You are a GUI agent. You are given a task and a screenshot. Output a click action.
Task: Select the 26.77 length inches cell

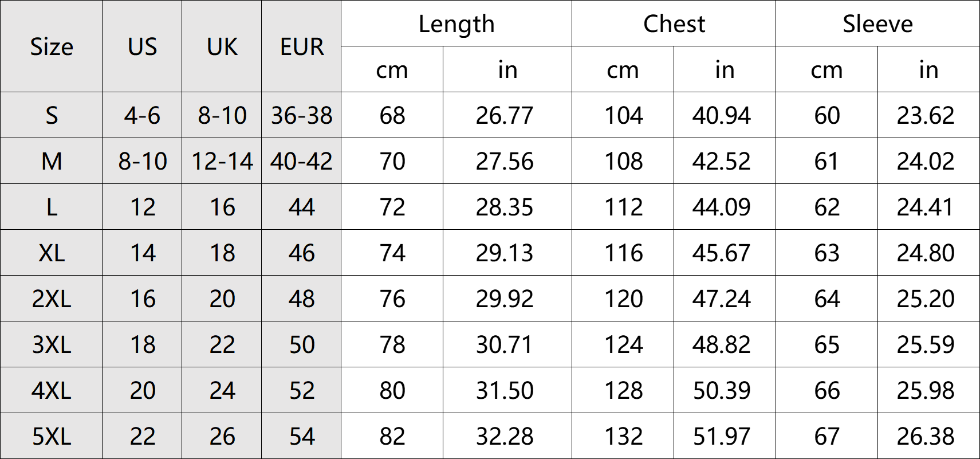pyautogui.click(x=505, y=116)
